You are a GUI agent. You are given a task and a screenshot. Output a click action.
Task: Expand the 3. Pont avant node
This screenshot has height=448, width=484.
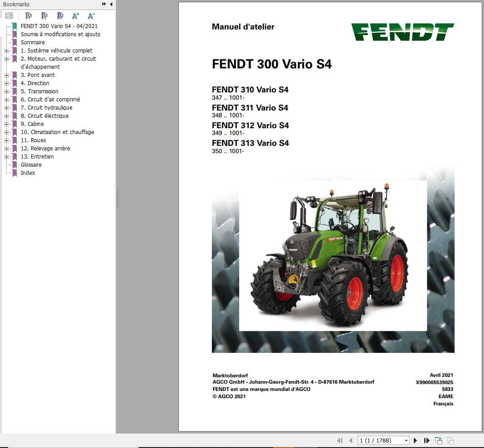tap(6, 75)
